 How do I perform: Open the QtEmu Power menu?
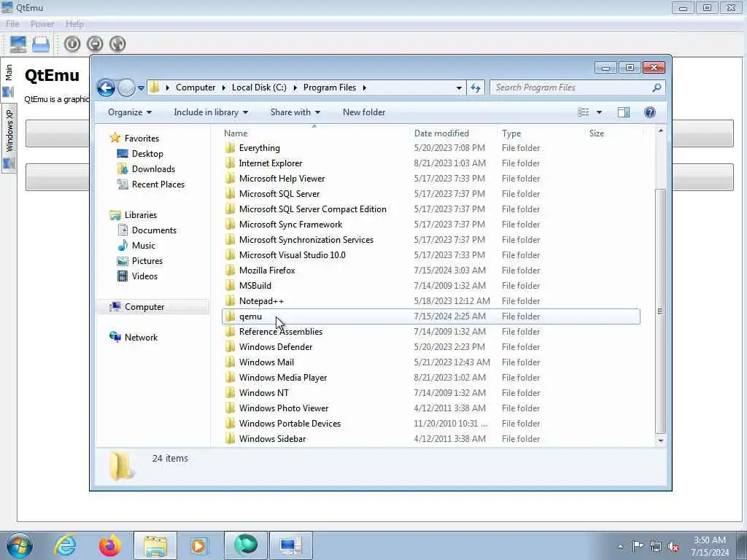(42, 24)
